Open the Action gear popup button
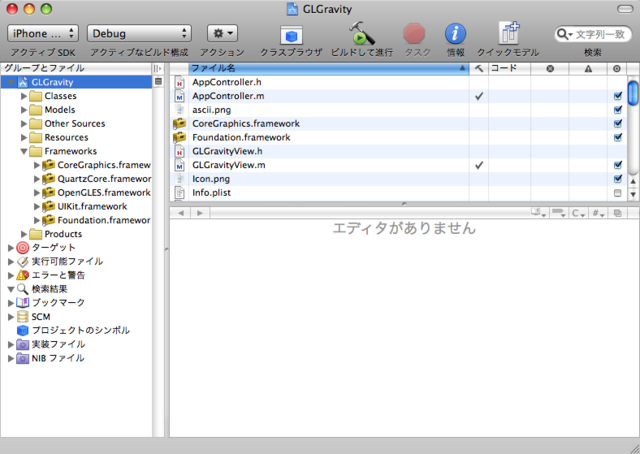The width and height of the screenshot is (640, 454). point(222,33)
